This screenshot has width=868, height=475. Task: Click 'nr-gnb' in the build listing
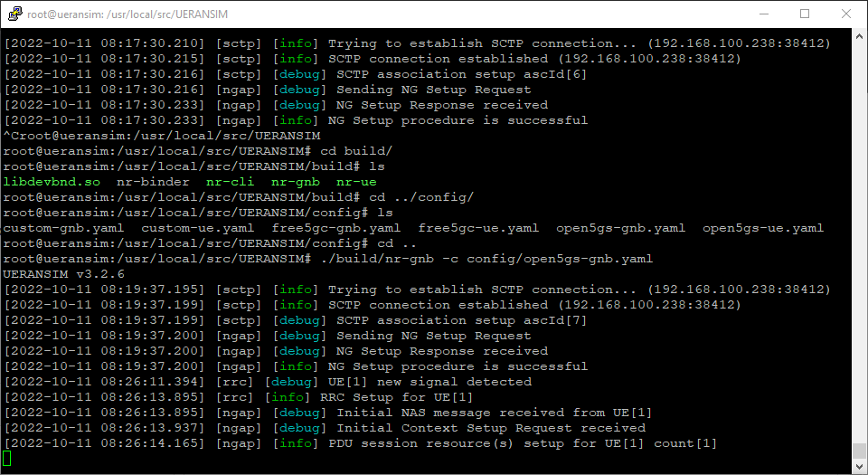(295, 182)
